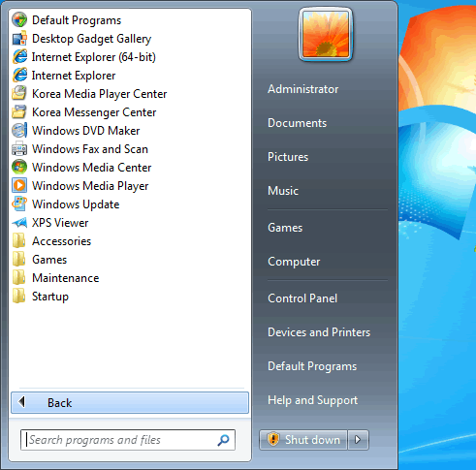
Task: Go Back to the pinned programs list
Action: [130, 402]
